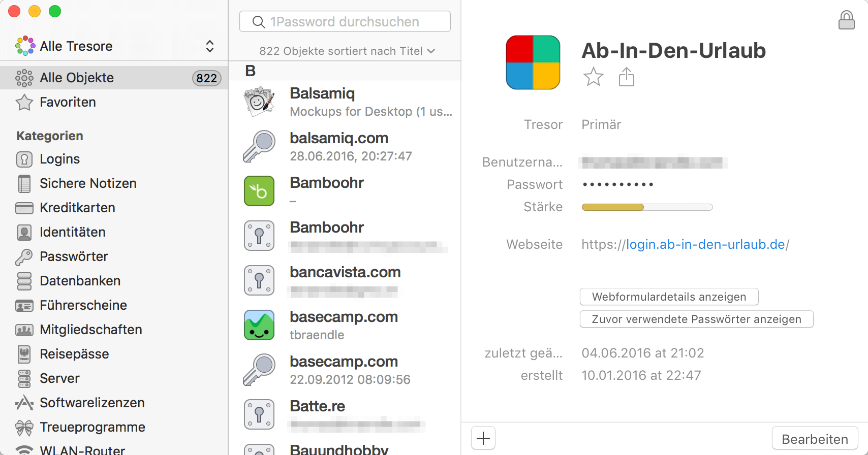Viewport: 868px width, 455px height.
Task: Click the macOS green fullscreen window button
Action: 55,11
